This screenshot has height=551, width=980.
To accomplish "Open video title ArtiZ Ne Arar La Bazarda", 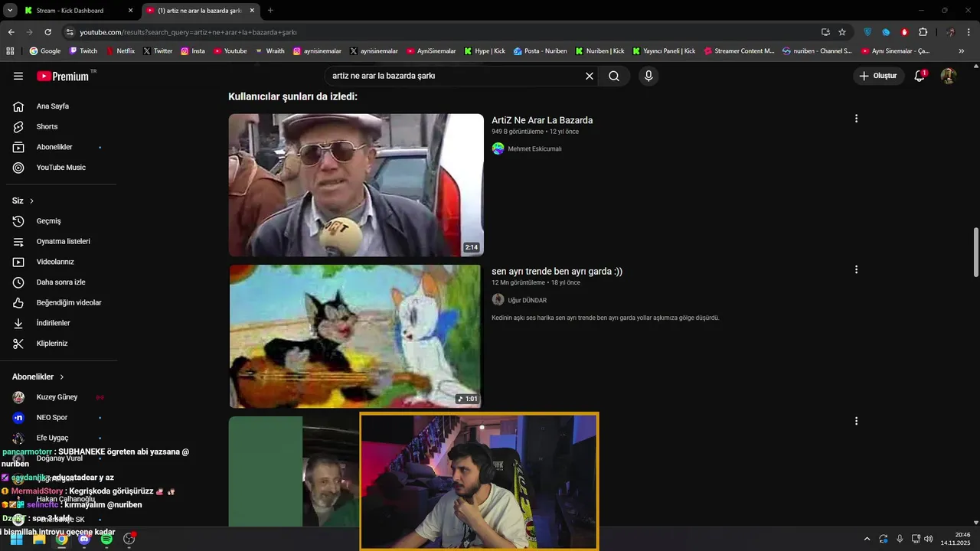I will point(542,120).
